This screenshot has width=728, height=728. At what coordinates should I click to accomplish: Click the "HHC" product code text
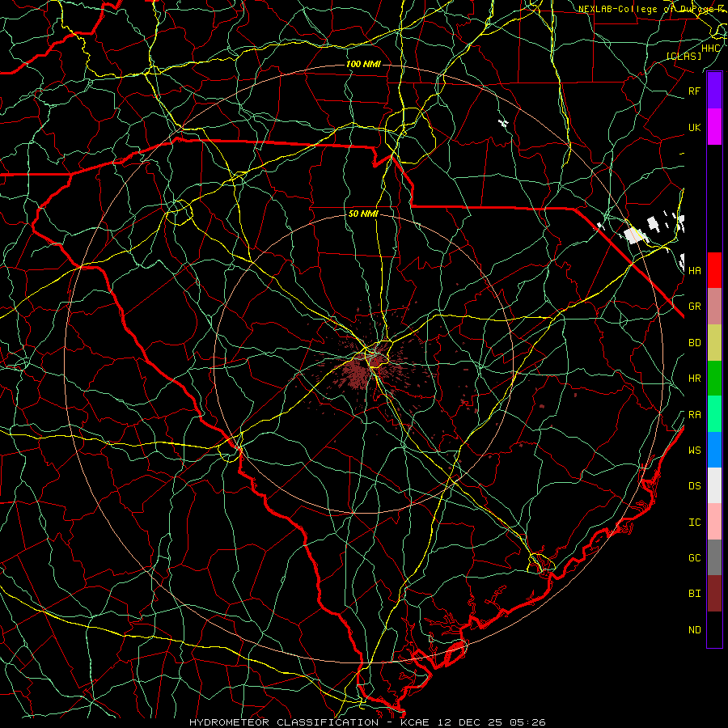[x=710, y=49]
